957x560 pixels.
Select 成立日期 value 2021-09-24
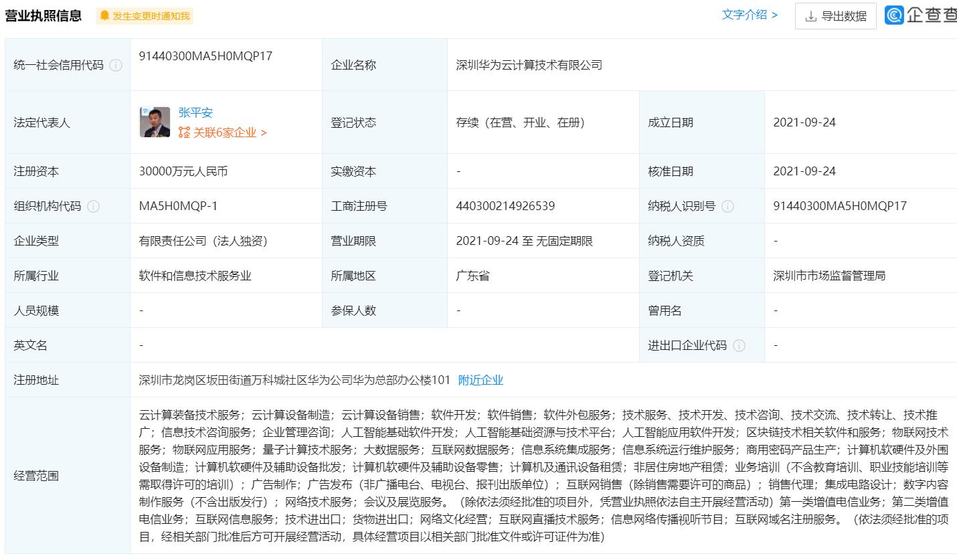(804, 122)
